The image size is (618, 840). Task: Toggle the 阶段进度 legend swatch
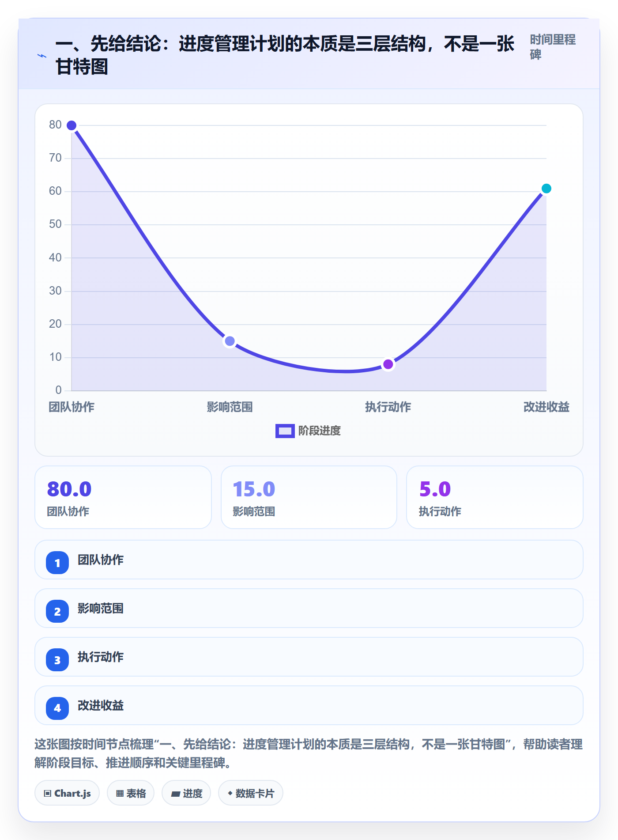coord(285,431)
